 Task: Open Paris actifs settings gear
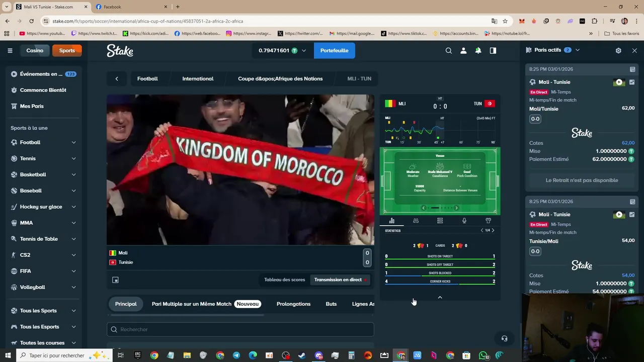(x=618, y=50)
